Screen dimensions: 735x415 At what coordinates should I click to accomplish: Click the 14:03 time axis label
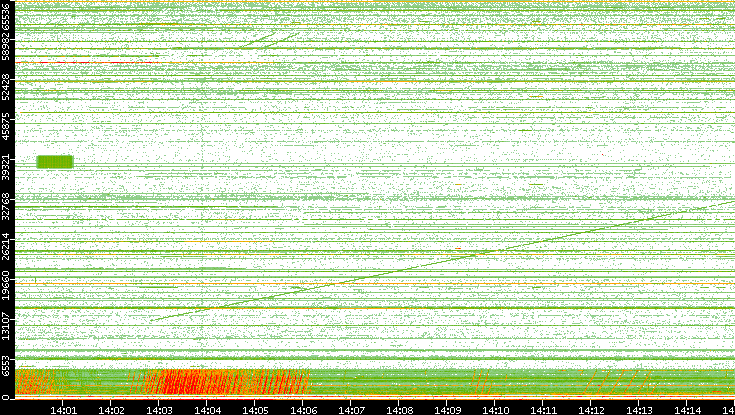click(159, 410)
